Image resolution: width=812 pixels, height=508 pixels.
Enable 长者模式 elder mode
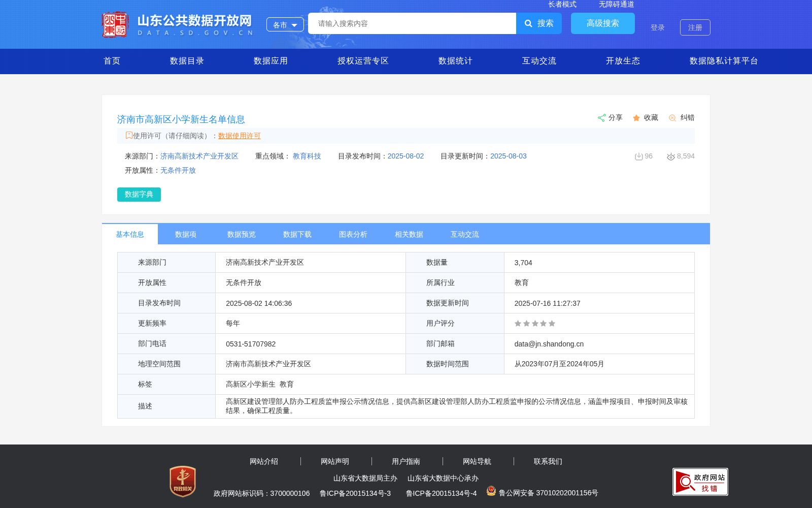pyautogui.click(x=562, y=4)
